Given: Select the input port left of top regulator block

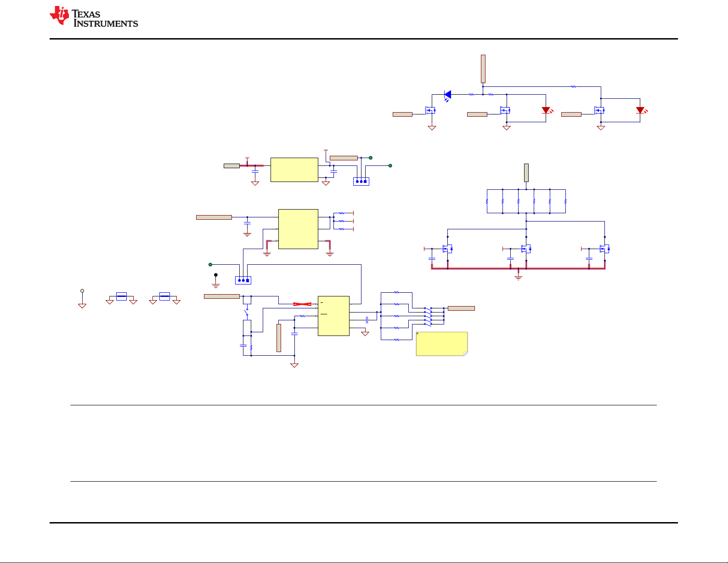Looking at the screenshot, I should point(231,166).
